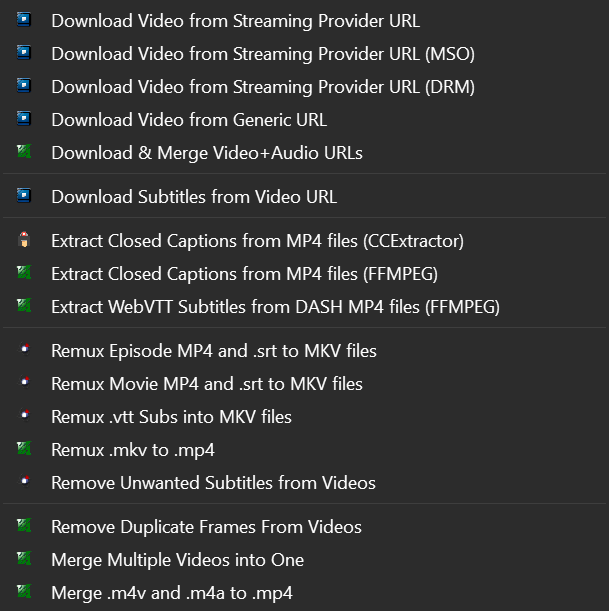Click icon next to Remux .mkv to .mp4
This screenshot has width=609, height=611.
click(25, 449)
